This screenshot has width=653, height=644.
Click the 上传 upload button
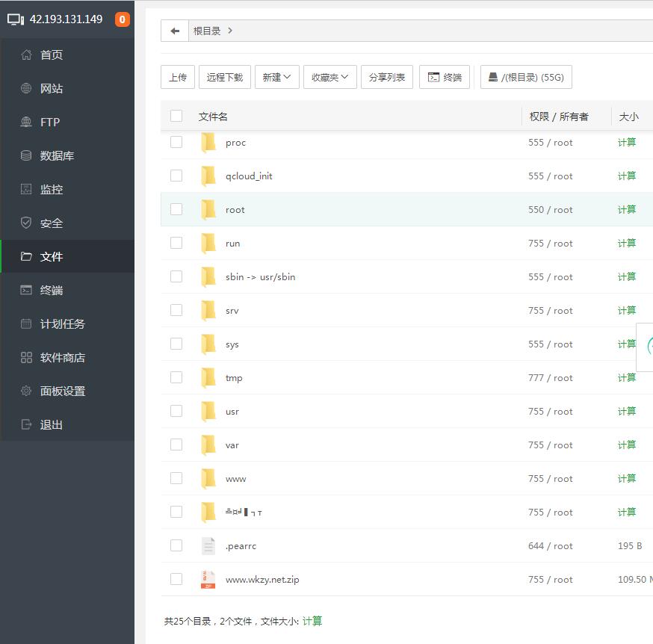click(x=178, y=77)
